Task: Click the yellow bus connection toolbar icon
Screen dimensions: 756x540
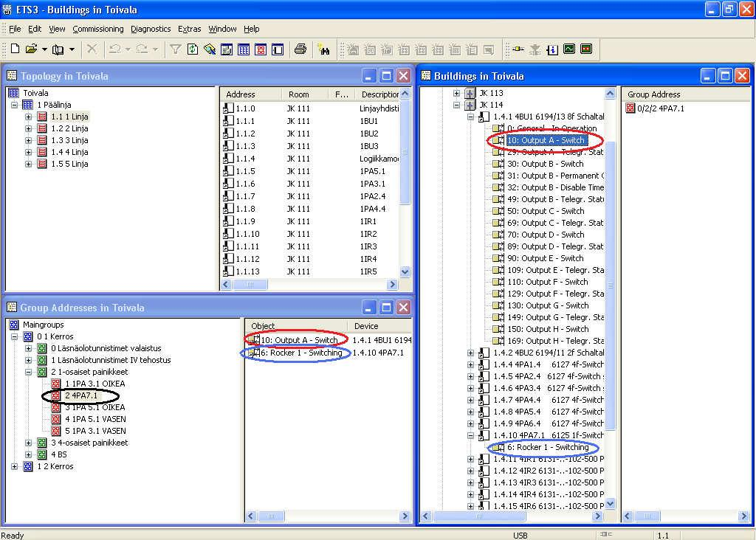Action: coord(518,49)
